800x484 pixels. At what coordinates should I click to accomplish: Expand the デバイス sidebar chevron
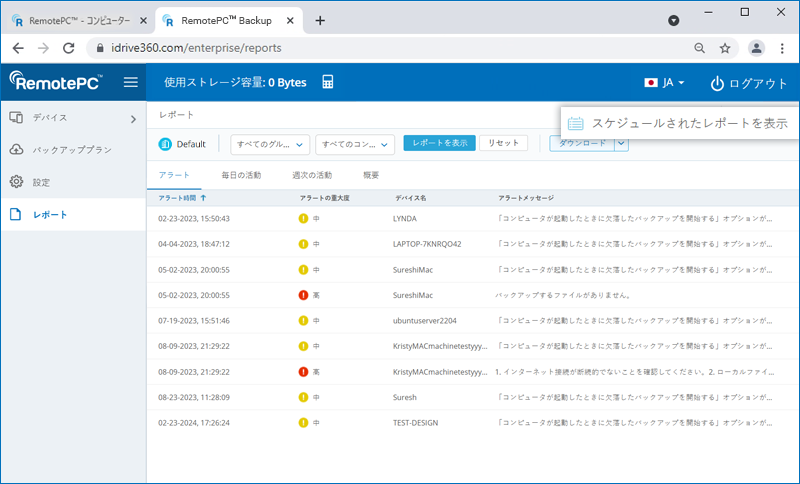point(133,119)
